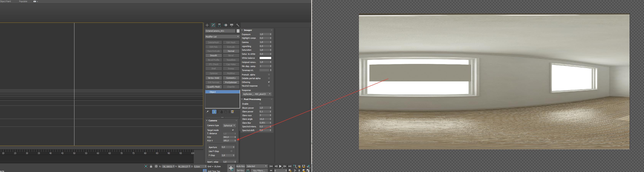644x172 pixels.
Task: Click the FOV value field showing 360,0
Action: click(228, 137)
